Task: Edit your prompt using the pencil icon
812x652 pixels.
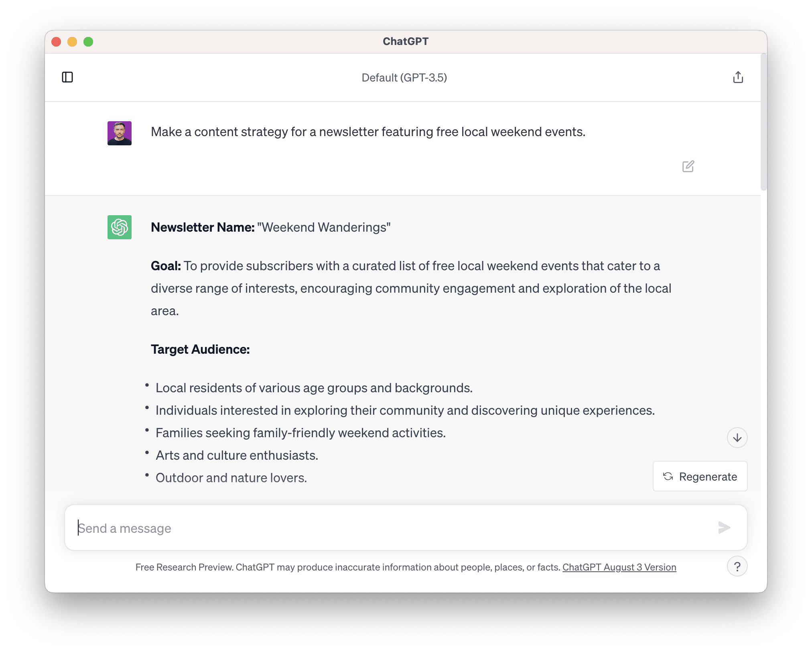Action: pos(688,166)
